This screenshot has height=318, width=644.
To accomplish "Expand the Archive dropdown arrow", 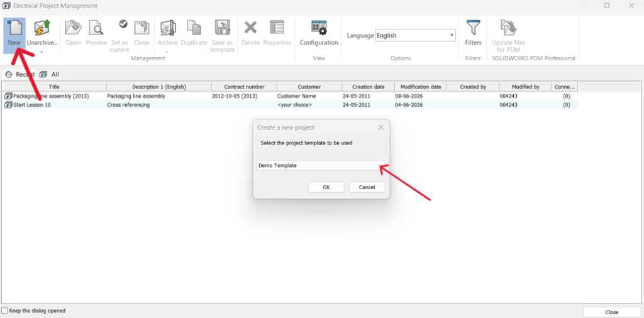I will click(x=167, y=52).
